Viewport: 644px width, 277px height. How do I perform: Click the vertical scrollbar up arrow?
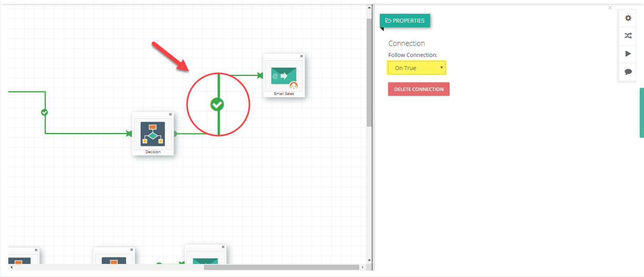point(369,8)
